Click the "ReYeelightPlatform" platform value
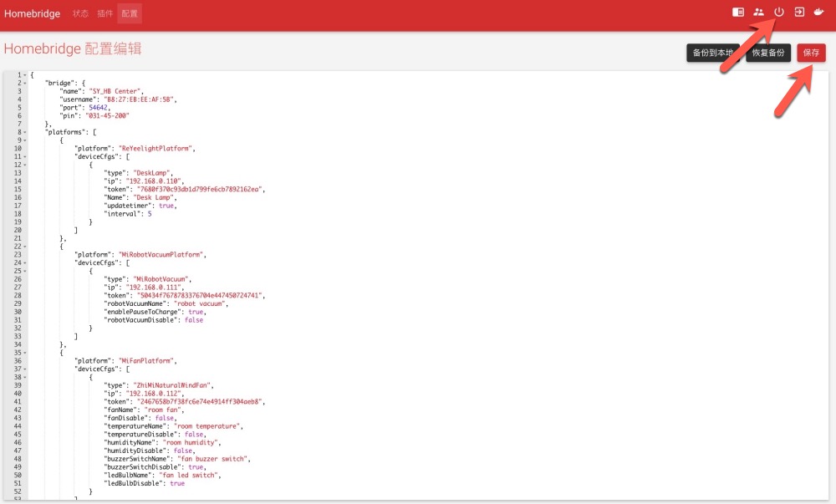 click(155, 148)
